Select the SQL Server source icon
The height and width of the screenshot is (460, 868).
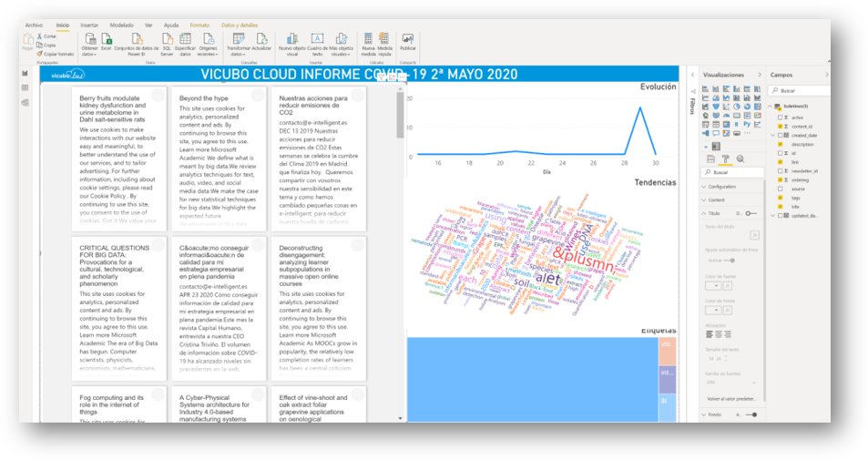167,39
